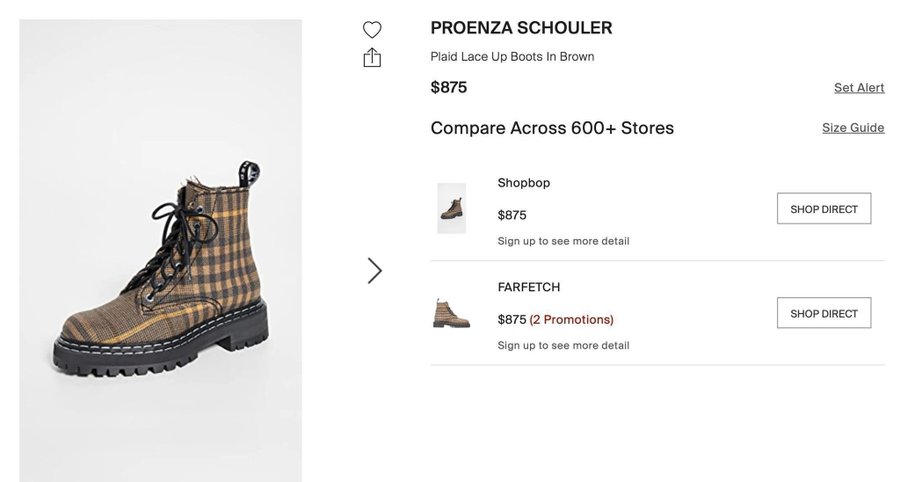
Task: Click the heart icon to favorite the boots
Action: 372,29
